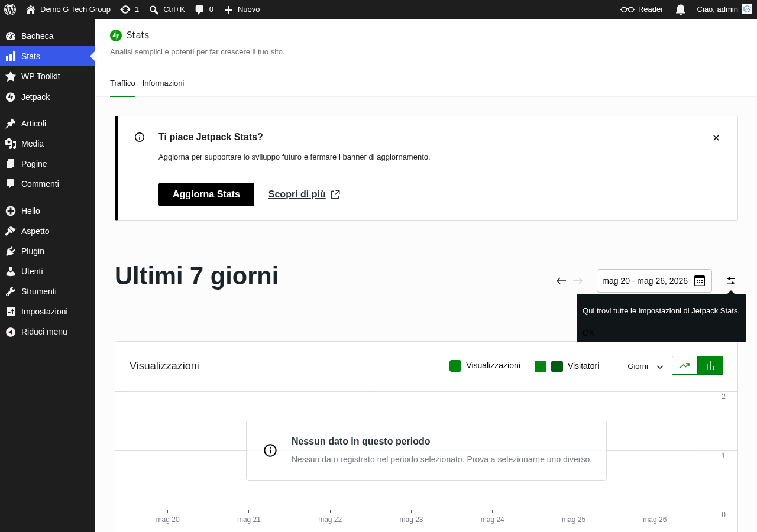Click the no-data notice info icon
757x532 pixels.
click(270, 450)
